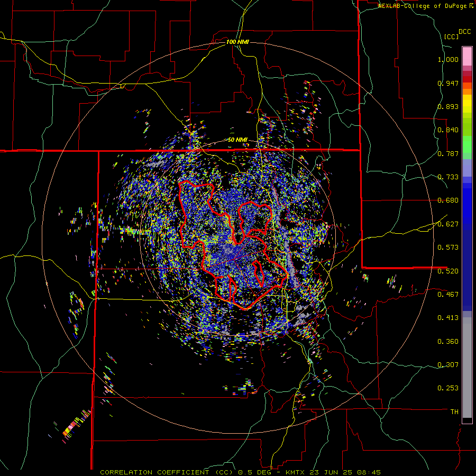This screenshot has height=476, width=476.
Task: Pick the pink segment of the color bar
Action: [467, 57]
